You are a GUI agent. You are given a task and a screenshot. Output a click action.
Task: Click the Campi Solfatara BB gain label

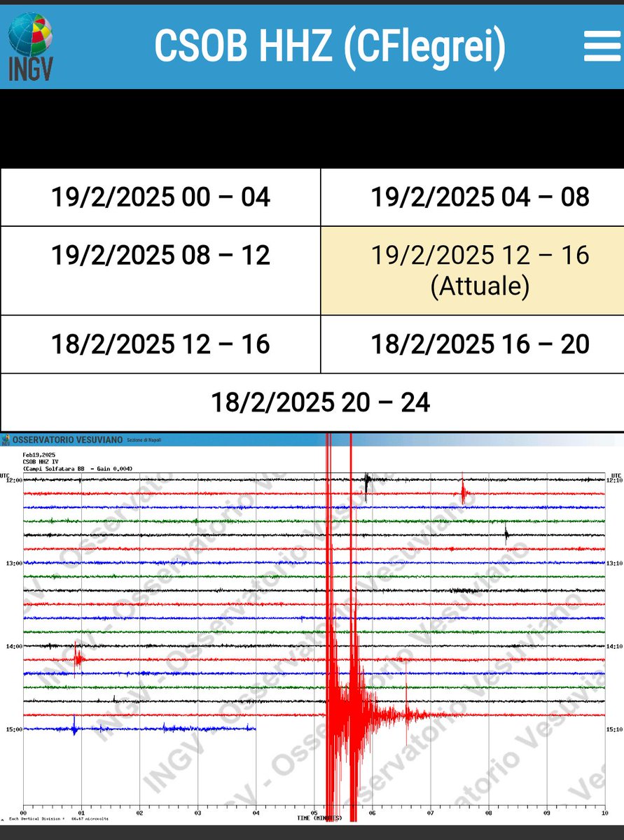[76, 468]
